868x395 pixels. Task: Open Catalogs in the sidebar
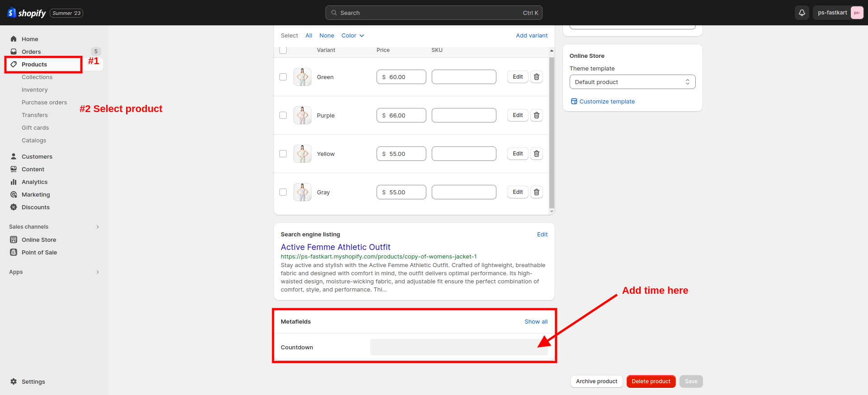click(34, 141)
